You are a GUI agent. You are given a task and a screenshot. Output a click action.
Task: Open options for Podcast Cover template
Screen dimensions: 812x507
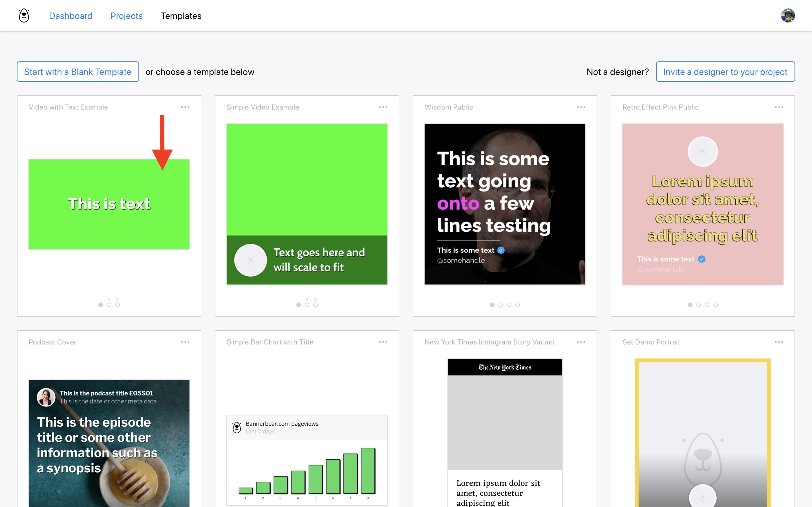click(x=185, y=342)
